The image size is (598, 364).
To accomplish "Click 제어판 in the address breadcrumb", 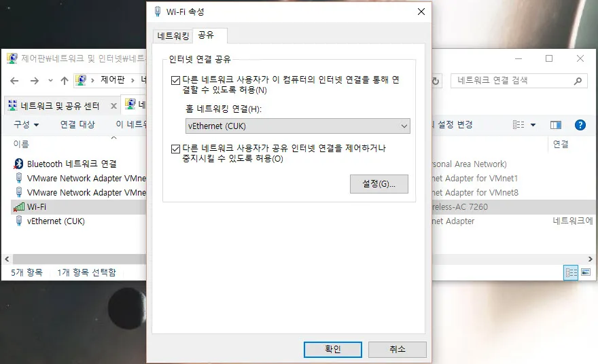I will click(113, 79).
